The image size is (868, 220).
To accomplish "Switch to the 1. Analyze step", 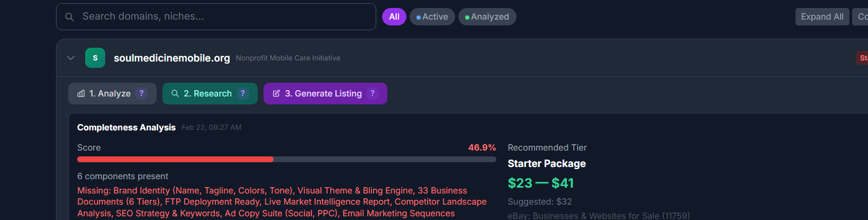I will 110,94.
